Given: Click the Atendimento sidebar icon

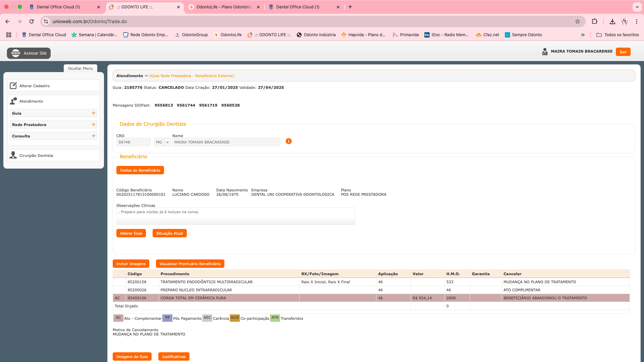Looking at the screenshot, I should [x=13, y=101].
